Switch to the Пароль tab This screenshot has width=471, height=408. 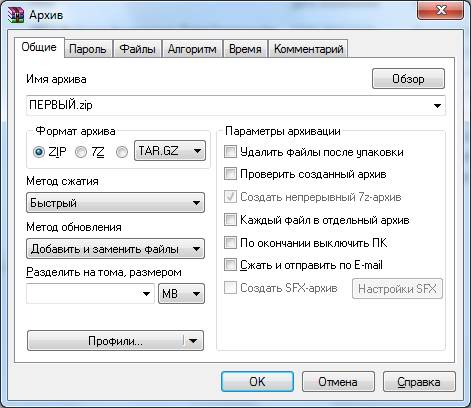pyautogui.click(x=88, y=49)
